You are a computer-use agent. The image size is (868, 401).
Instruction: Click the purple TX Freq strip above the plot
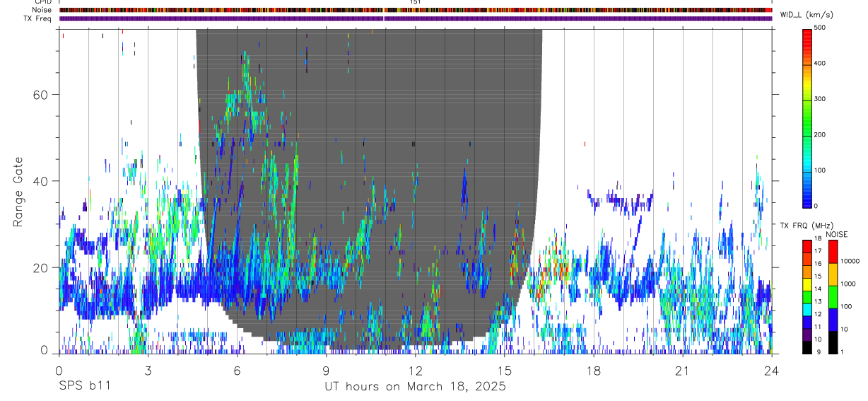tap(415, 18)
